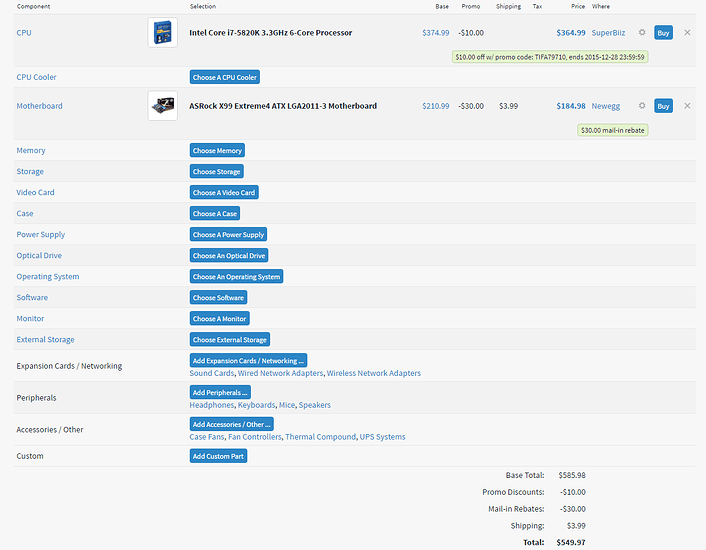Click the Intel Core i7 processor thumbnail
The height and width of the screenshot is (550, 706).
[x=163, y=32]
